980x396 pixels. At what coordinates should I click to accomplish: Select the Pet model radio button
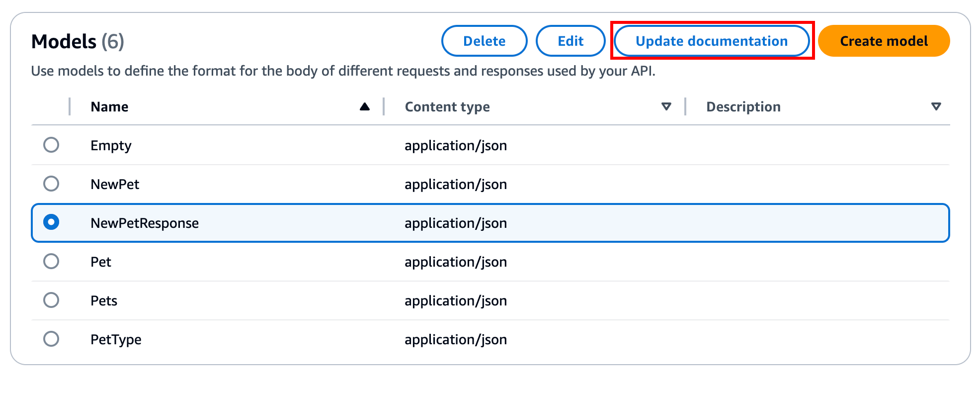pos(51,262)
